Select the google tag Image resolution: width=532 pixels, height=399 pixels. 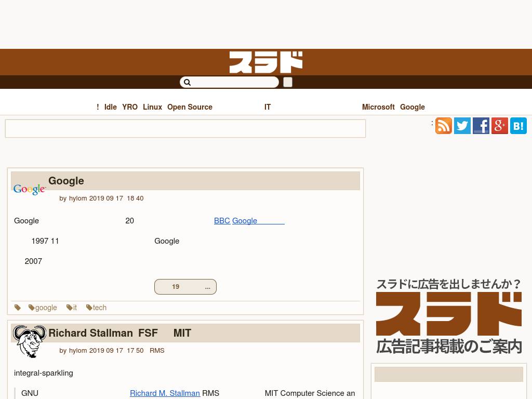click(43, 308)
